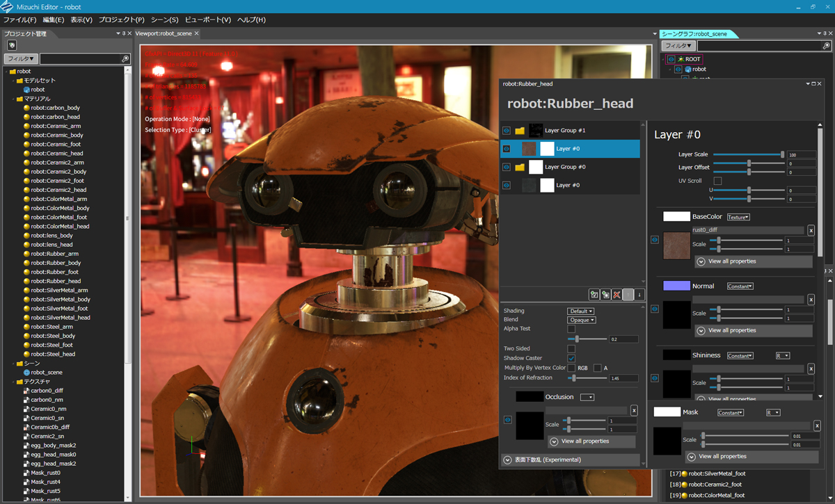Click the add layer icon in layer toolbar

click(594, 295)
